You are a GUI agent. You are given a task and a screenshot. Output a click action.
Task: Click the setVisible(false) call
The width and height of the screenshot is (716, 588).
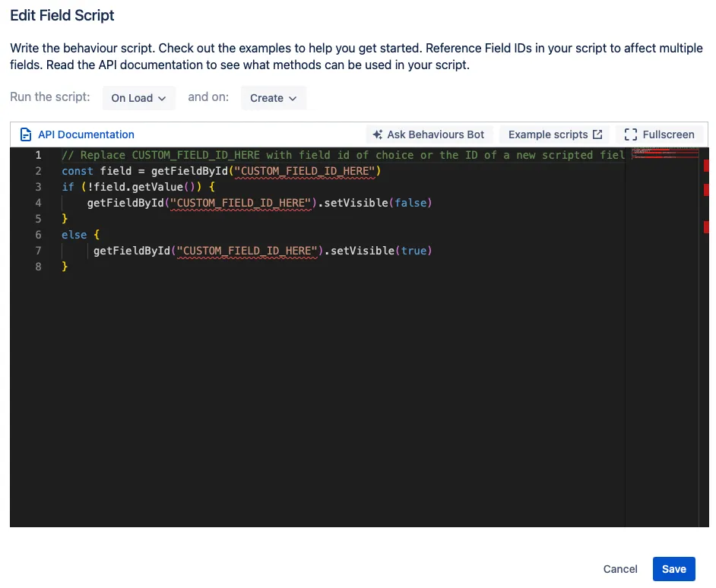point(378,203)
